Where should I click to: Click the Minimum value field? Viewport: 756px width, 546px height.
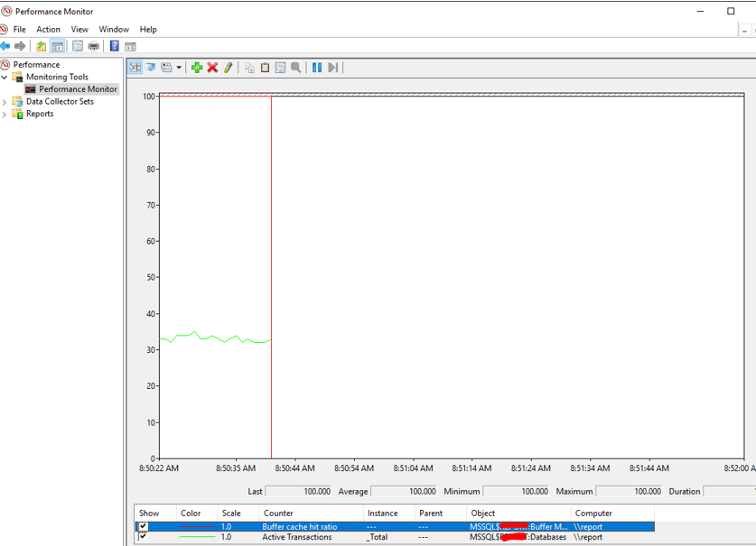click(516, 492)
